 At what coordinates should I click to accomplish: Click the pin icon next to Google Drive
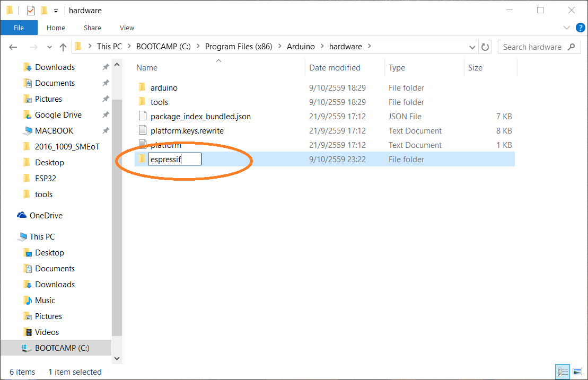106,114
